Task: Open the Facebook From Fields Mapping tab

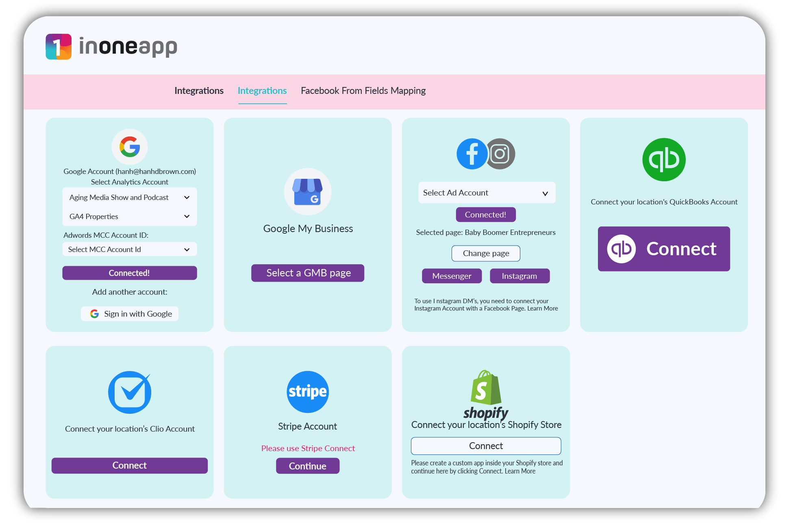Action: point(363,91)
